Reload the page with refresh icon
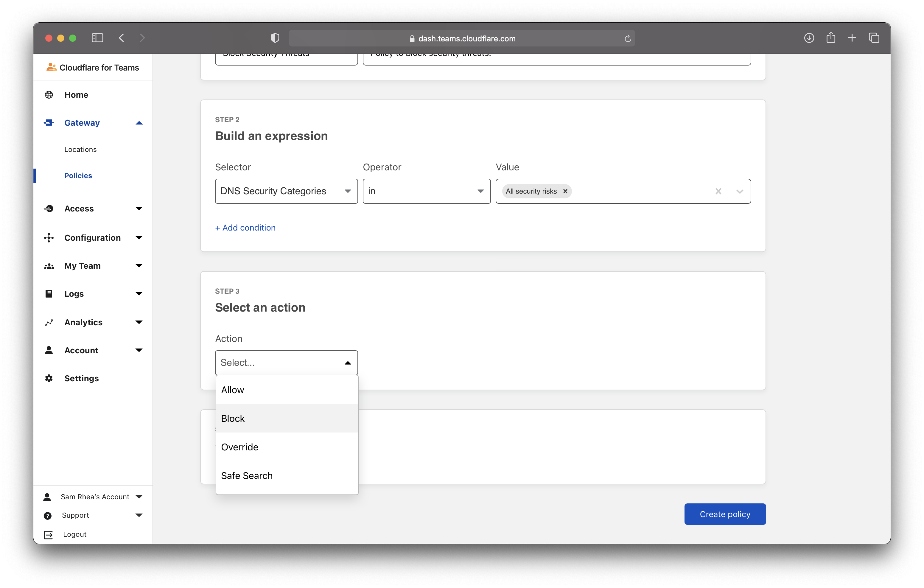 tap(627, 38)
